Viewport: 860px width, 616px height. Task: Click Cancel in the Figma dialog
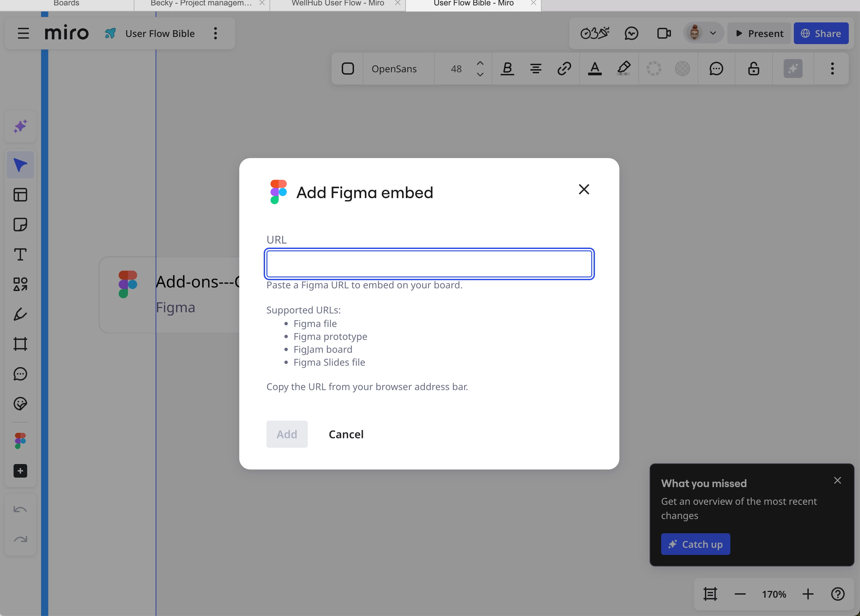346,434
